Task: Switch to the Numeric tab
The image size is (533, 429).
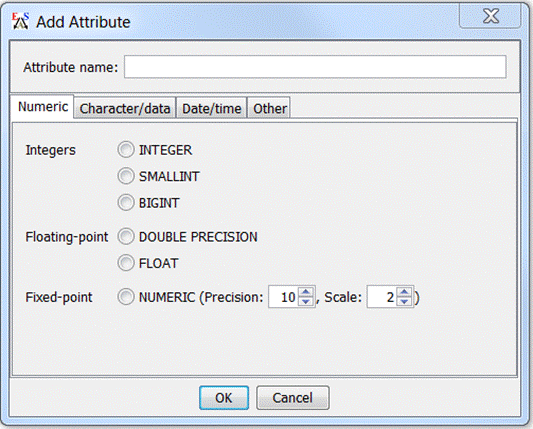Action: 43,107
